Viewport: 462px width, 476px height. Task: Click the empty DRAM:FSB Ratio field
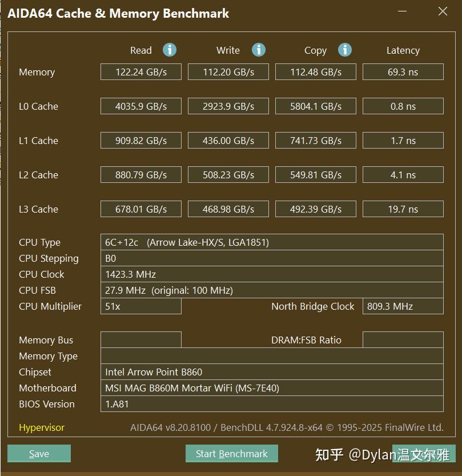tap(403, 339)
